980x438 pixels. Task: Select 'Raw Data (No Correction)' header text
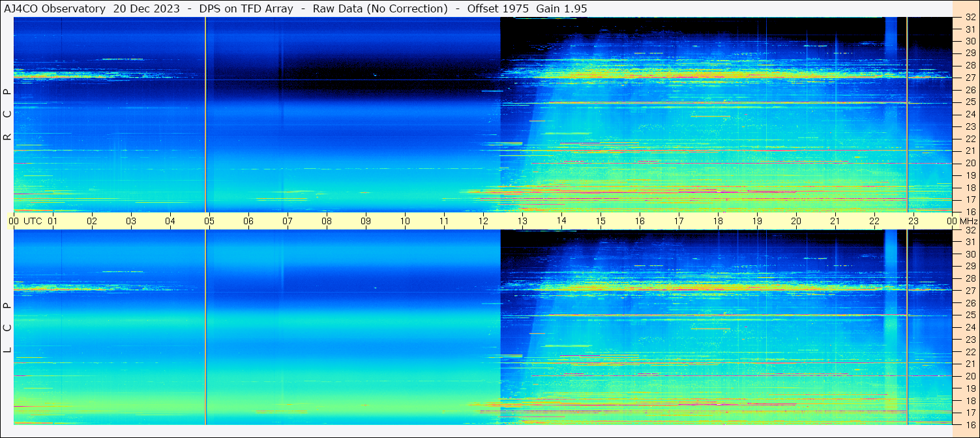pyautogui.click(x=380, y=8)
